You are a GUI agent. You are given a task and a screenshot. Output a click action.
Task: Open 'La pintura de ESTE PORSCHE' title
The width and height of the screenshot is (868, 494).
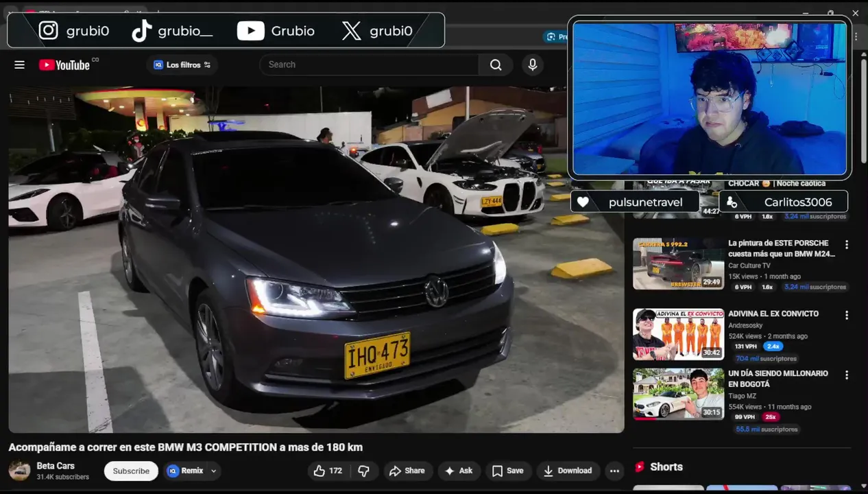coord(782,248)
